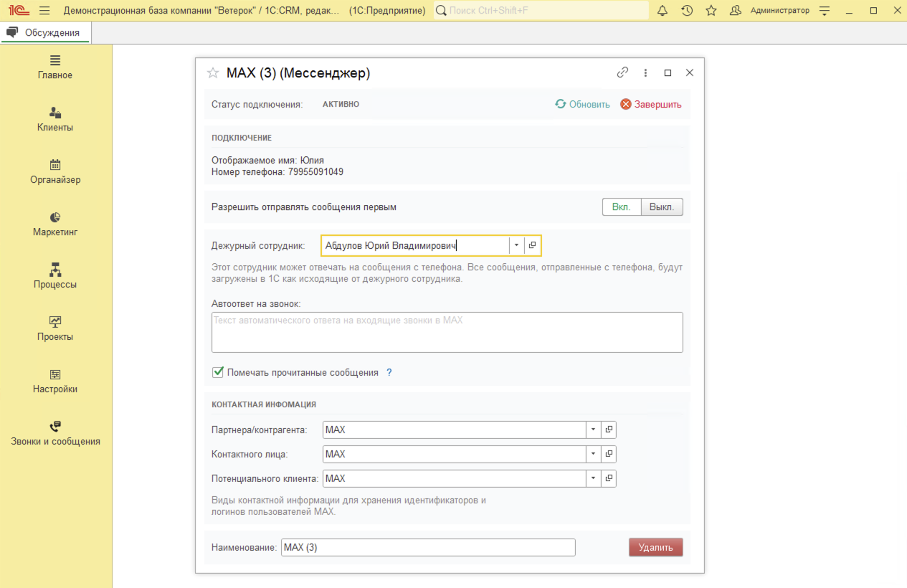Open the history clock icon
907x588 pixels.
687,11
